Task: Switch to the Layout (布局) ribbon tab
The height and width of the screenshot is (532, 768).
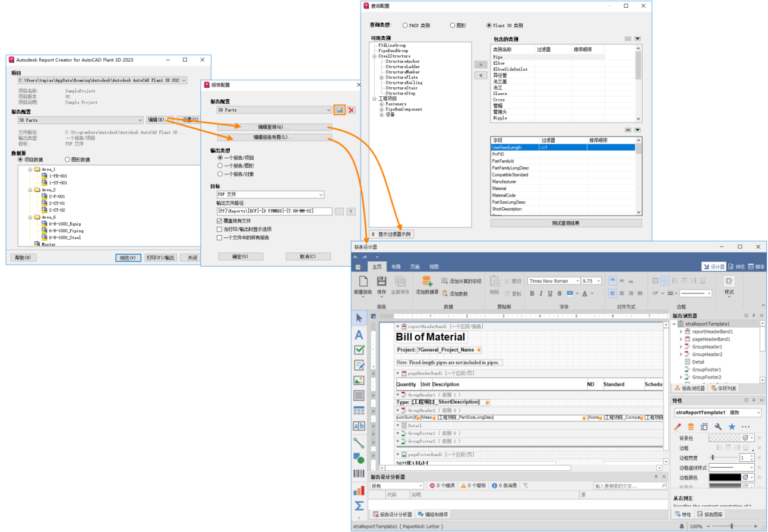Action: pyautogui.click(x=396, y=267)
